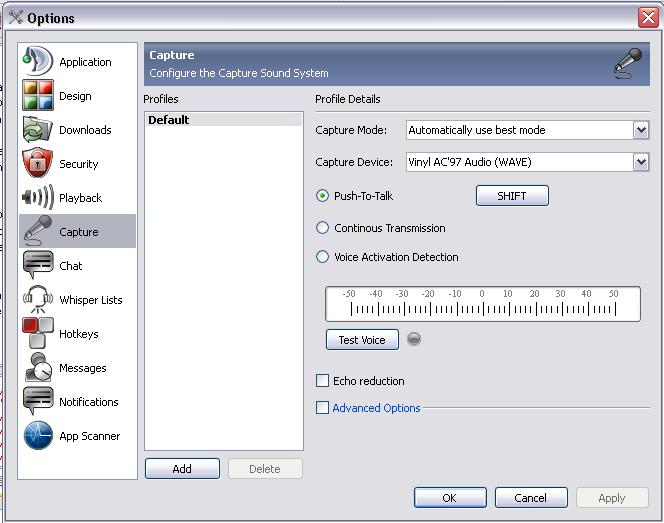Enable Voice Activation Detection
This screenshot has width=664, height=523.
(x=322, y=257)
